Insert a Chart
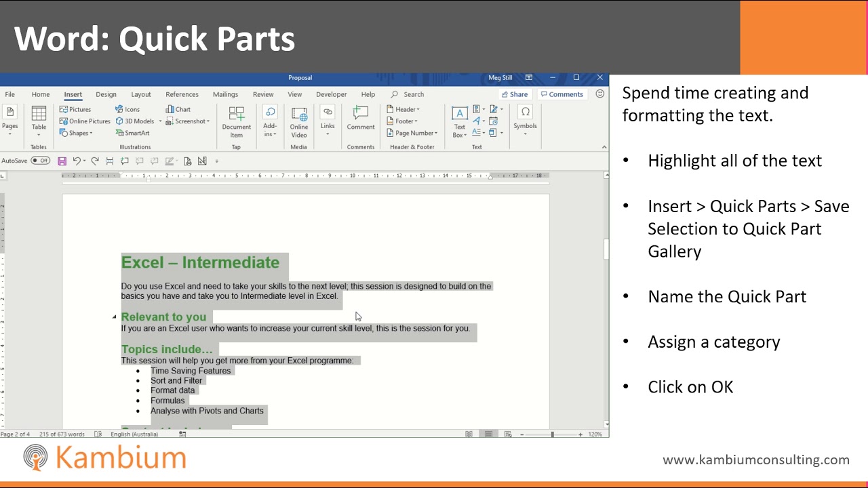This screenshot has width=868, height=488. [x=178, y=109]
